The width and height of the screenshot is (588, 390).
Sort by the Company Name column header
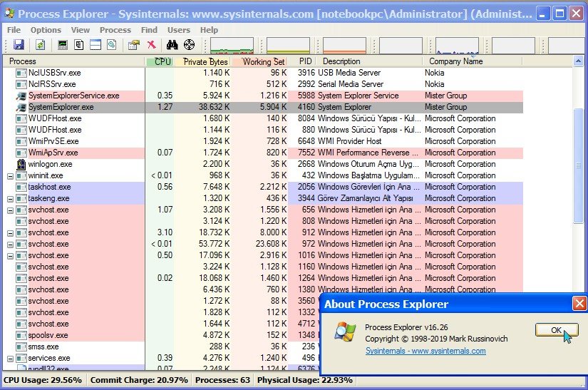(473, 61)
